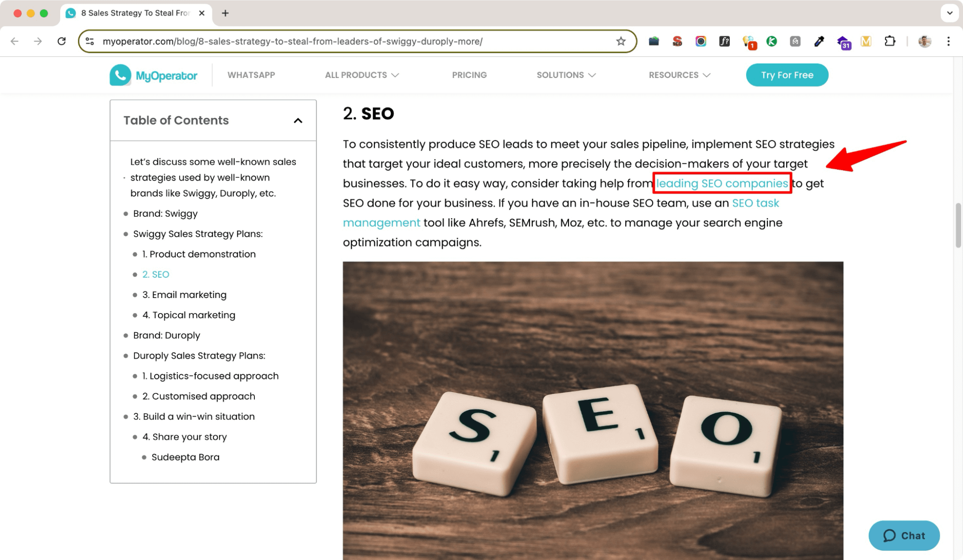
Task: Click the extensions puzzle piece icon
Action: point(890,41)
